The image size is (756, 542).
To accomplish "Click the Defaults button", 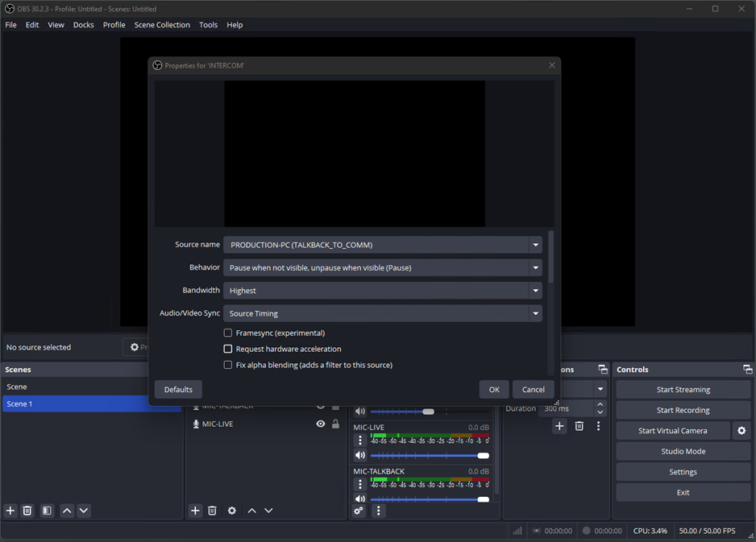I will pyautogui.click(x=178, y=389).
